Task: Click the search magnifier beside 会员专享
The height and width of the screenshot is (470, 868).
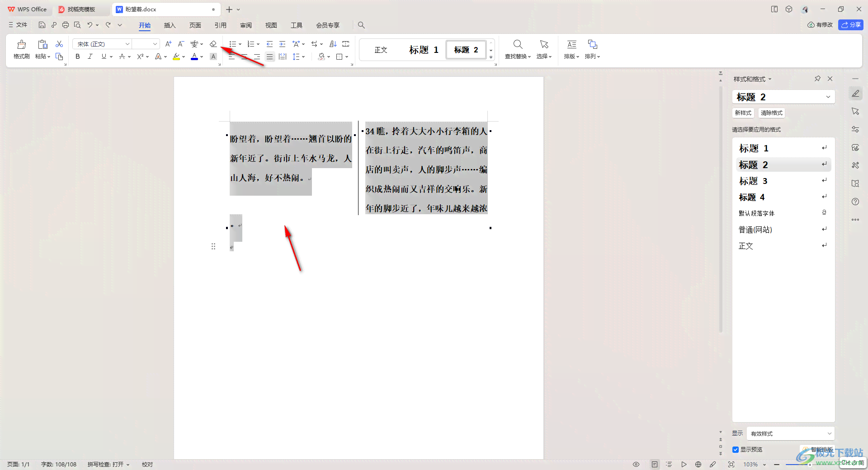Action: tap(361, 25)
